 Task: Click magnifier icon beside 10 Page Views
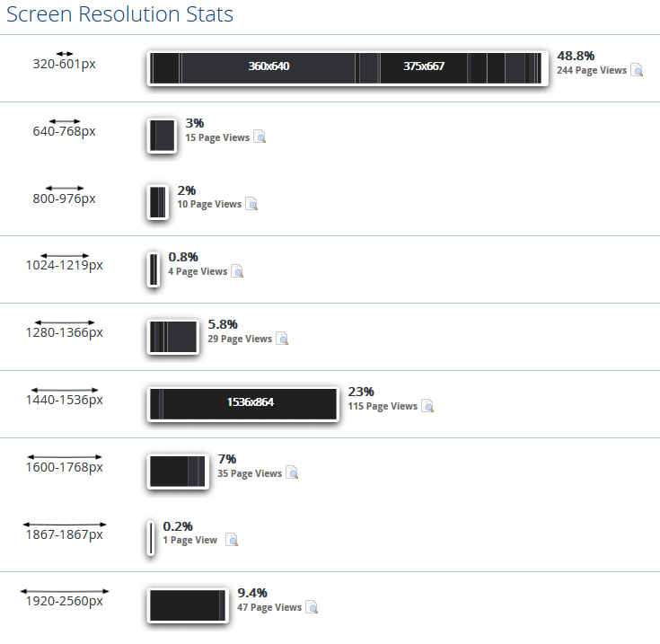pos(251,205)
